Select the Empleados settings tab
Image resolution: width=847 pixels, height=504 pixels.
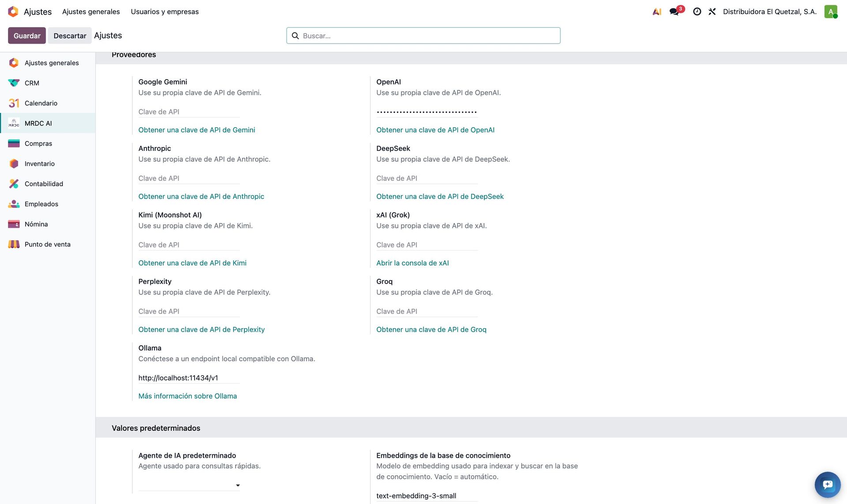click(x=48, y=204)
